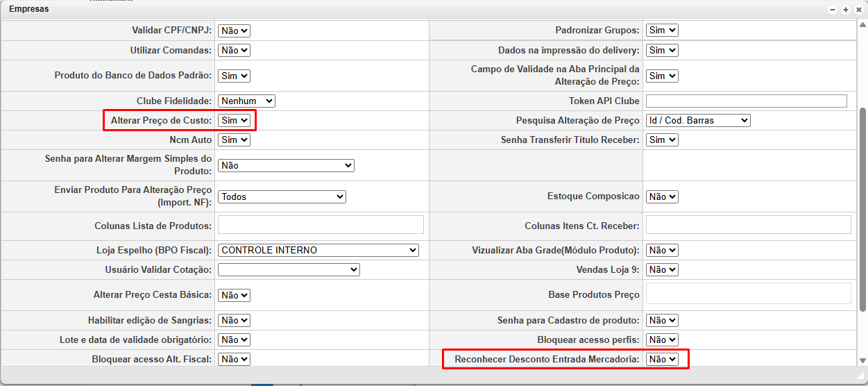The image size is (868, 386).
Task: Open Reconhecer Desconto Entrada Mercadoria dropdown
Action: (x=662, y=359)
